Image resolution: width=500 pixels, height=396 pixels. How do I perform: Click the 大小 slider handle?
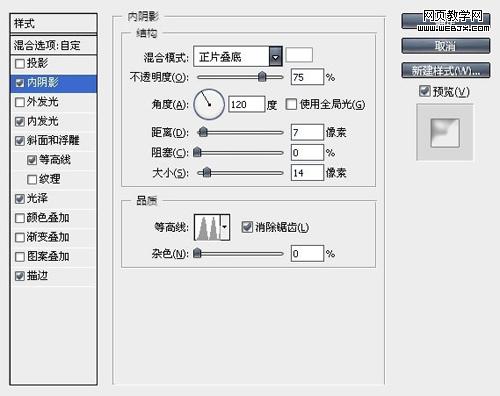[207, 172]
